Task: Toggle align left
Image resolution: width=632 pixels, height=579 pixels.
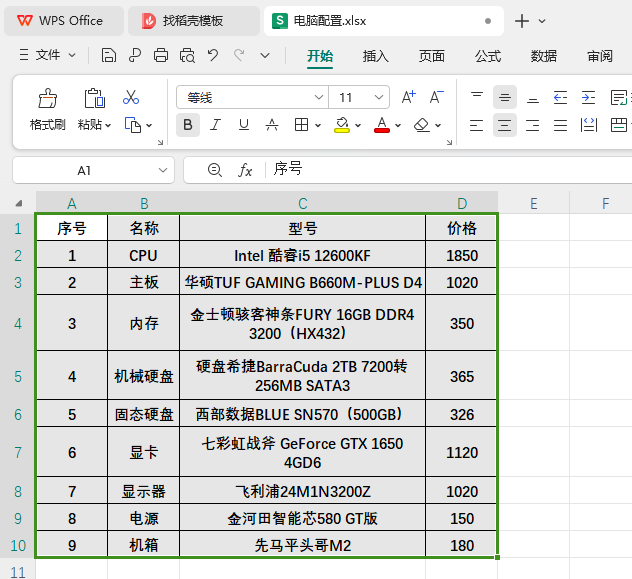Action: tap(476, 125)
